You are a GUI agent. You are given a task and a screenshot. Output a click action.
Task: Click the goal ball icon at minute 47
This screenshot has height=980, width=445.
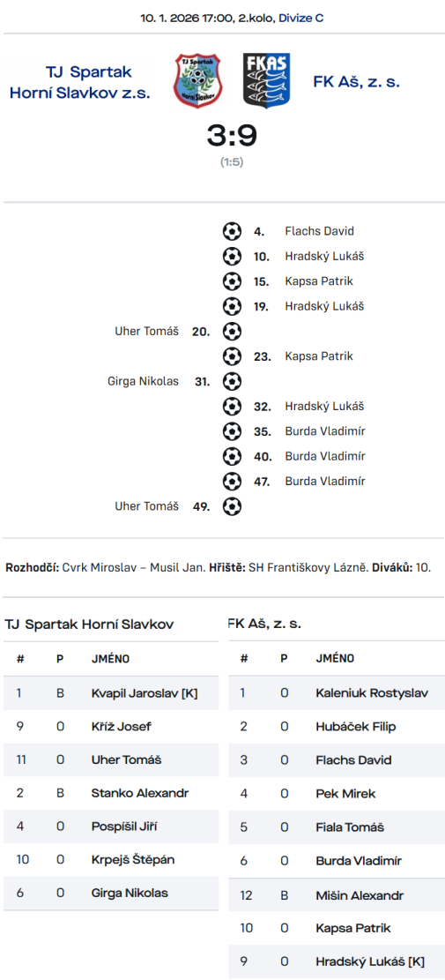pyautogui.click(x=232, y=482)
